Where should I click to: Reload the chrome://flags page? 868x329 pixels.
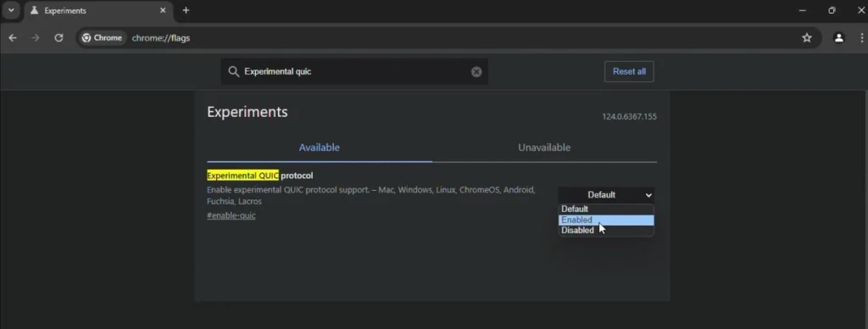(58, 37)
